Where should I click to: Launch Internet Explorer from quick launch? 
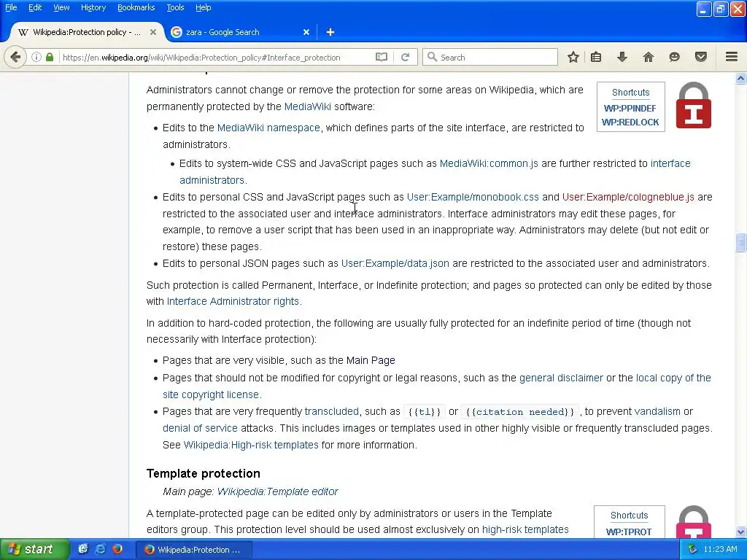point(101,549)
